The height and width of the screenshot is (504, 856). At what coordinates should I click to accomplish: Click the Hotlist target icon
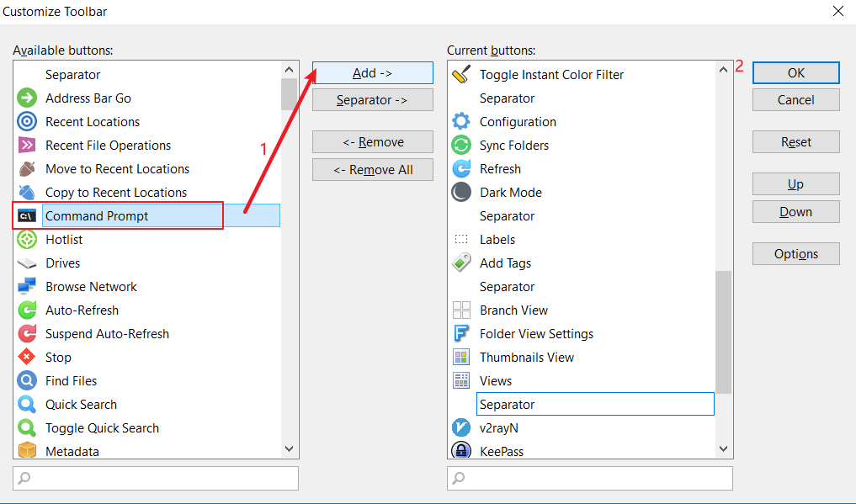[x=27, y=240]
